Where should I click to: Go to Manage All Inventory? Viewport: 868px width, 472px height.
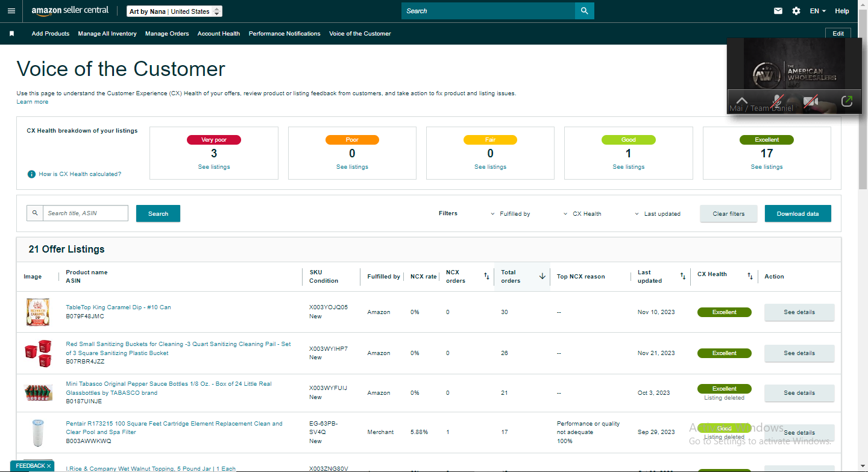click(x=107, y=34)
